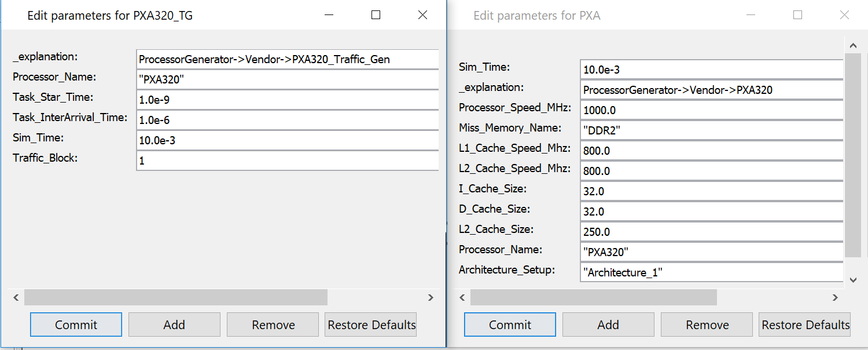Click into the Processor_Speed_MHz field
The width and height of the screenshot is (868, 350).
coord(711,110)
